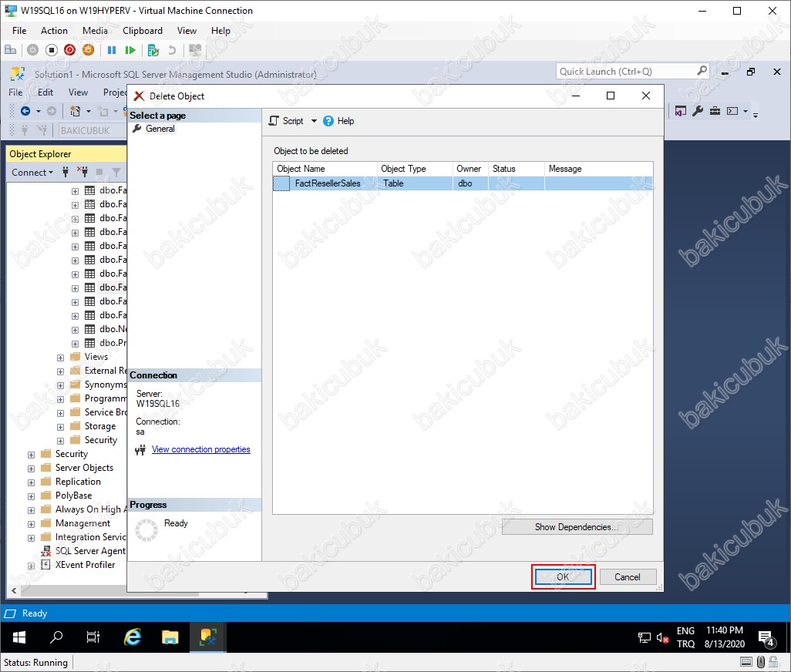This screenshot has height=672, width=791.
Task: Click the ENG language indicator
Action: pos(685,631)
